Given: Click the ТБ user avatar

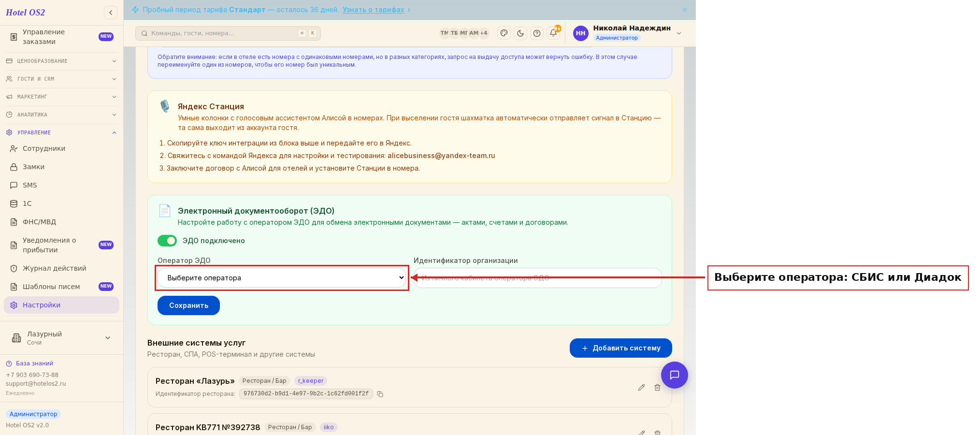Looking at the screenshot, I should pyautogui.click(x=454, y=33).
